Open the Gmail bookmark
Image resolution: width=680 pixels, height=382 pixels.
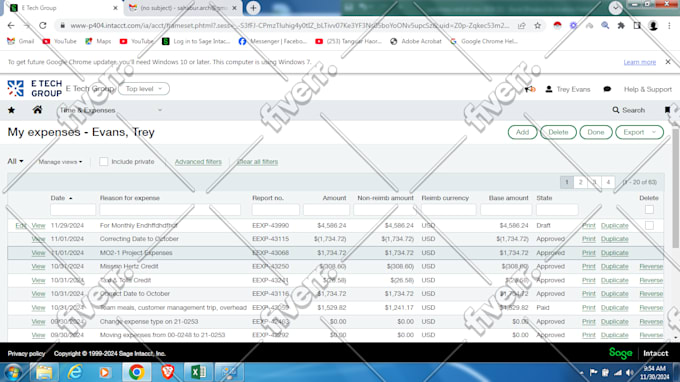click(x=21, y=41)
